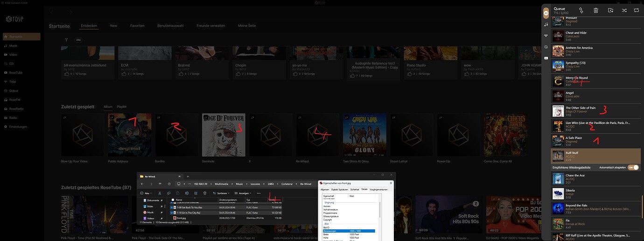Like the ECM playlist thumbs-up
644x241 pixels.
click(123, 74)
